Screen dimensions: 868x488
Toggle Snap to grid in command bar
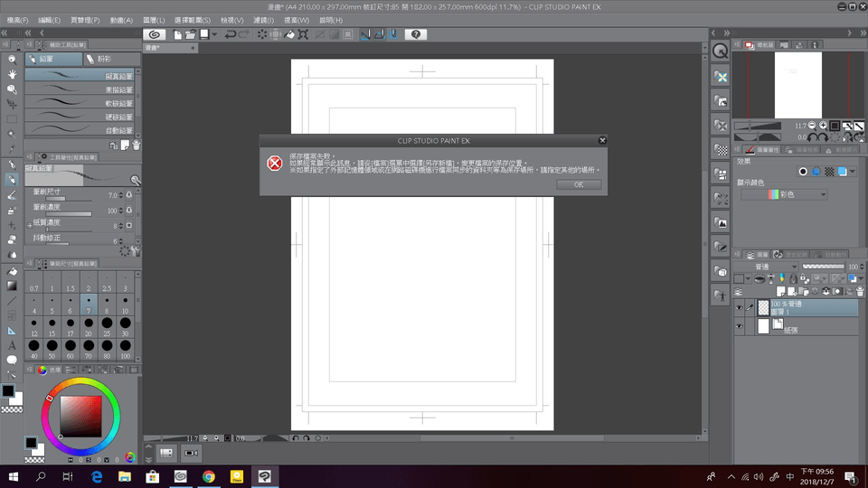coord(393,34)
